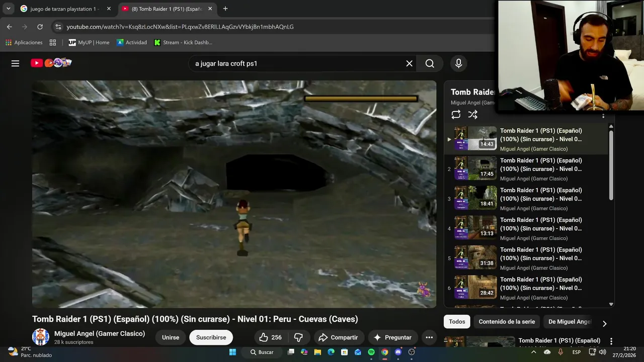
Task: Open Miguel Angel channel avatar
Action: pyautogui.click(x=41, y=337)
